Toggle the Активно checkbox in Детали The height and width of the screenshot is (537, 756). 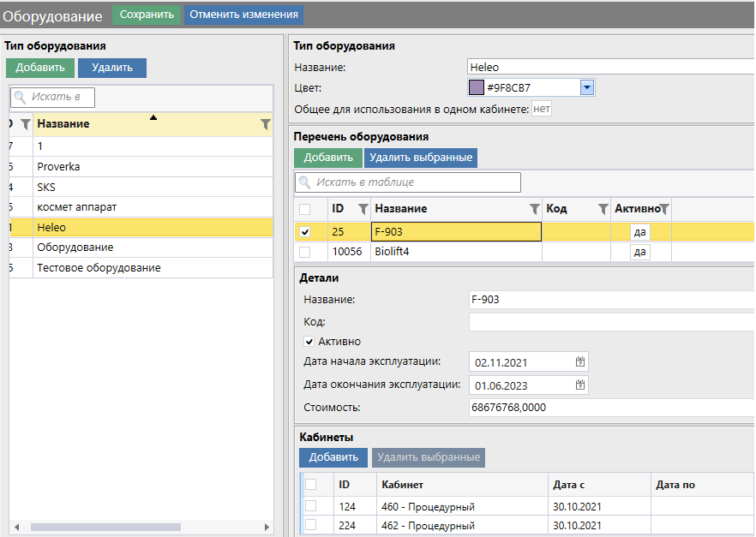tap(309, 342)
